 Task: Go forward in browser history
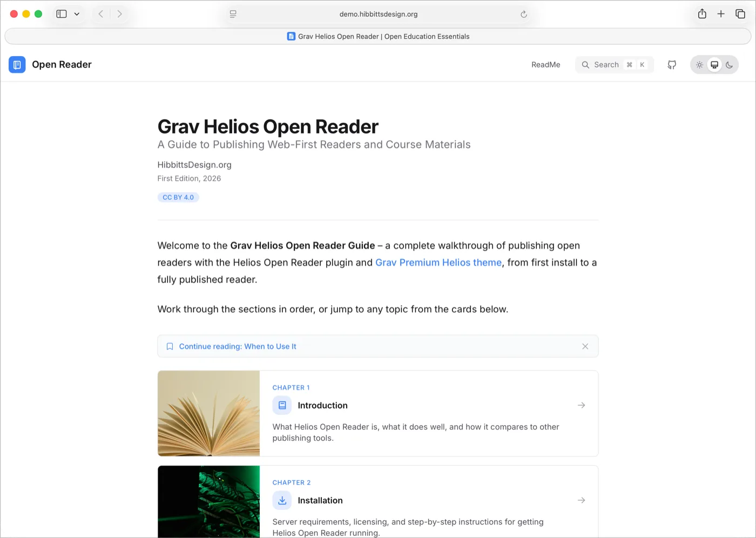[119, 14]
